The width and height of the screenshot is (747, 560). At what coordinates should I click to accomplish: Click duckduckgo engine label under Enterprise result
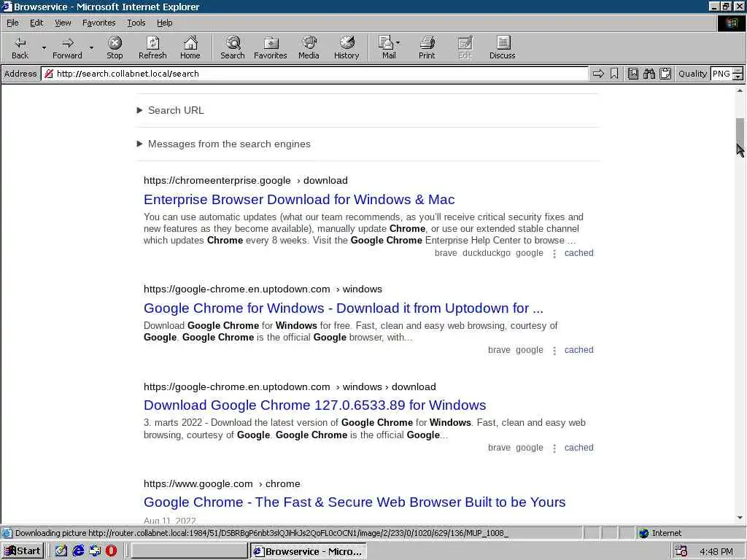click(x=486, y=253)
